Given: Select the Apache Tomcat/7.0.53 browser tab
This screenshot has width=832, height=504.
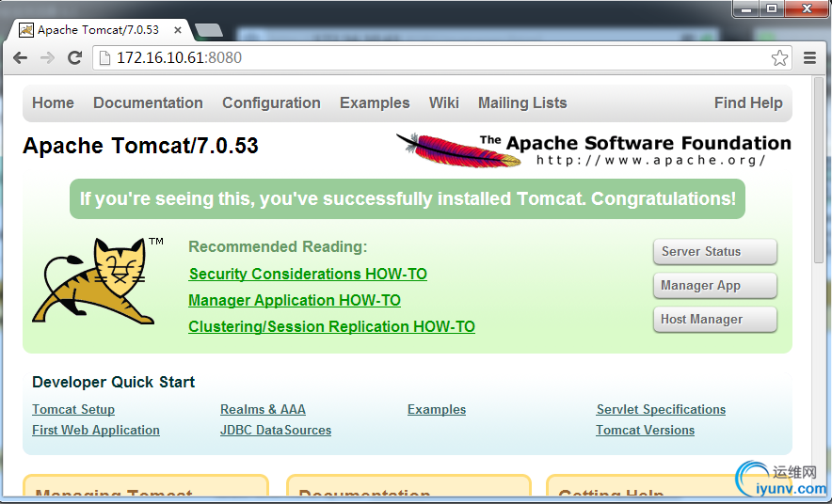Looking at the screenshot, I should click(x=98, y=30).
